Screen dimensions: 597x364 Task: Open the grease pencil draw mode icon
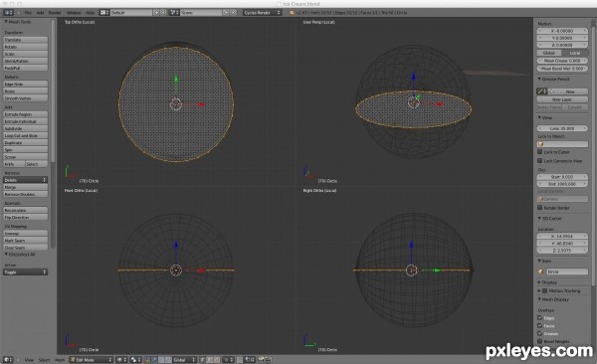coord(542,91)
